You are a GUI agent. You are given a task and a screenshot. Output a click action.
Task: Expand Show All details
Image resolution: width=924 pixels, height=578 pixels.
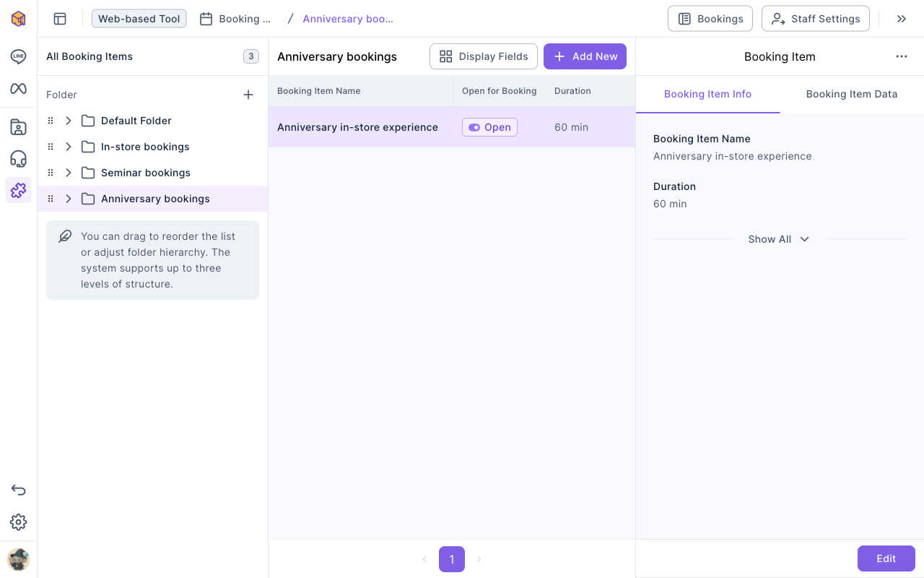pos(779,239)
